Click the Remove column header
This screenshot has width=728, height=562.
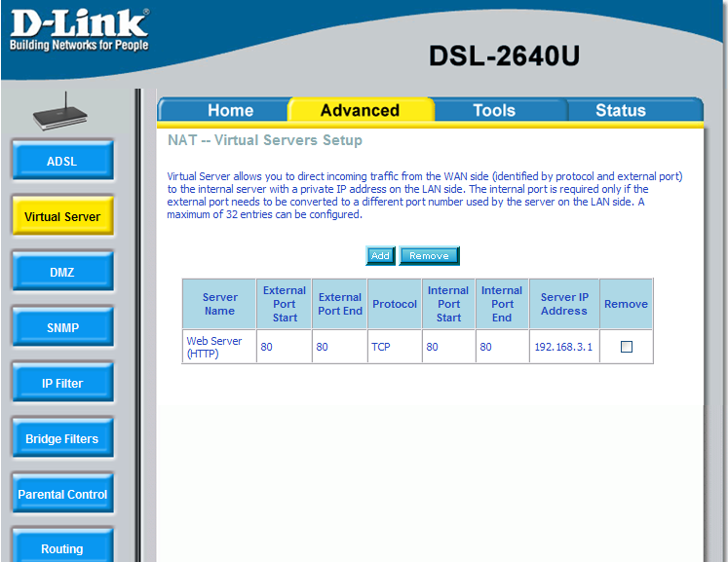pyautogui.click(x=626, y=304)
